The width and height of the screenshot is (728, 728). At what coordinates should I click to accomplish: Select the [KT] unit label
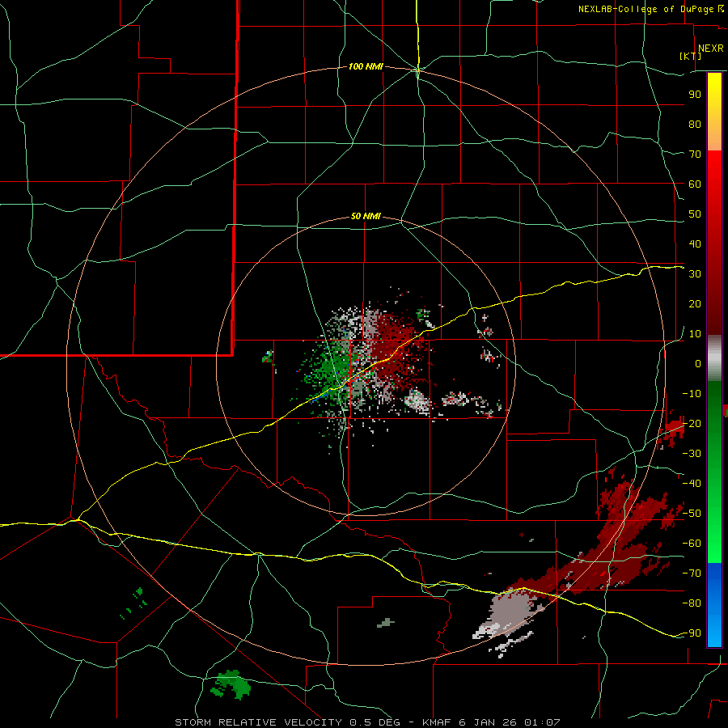(x=690, y=56)
